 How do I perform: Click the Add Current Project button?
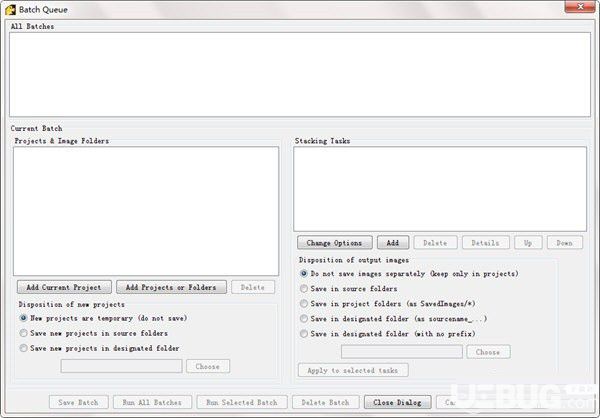[64, 287]
